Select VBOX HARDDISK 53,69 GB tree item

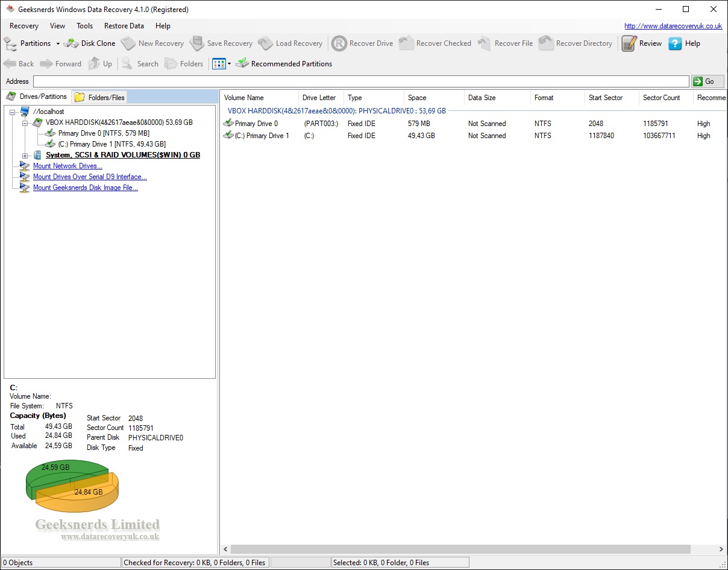tap(119, 122)
